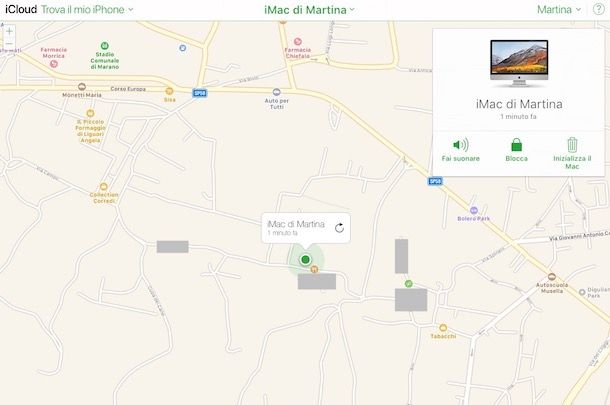Click the blue pin east of the stadium
The height and width of the screenshot is (405, 610).
tap(182, 48)
